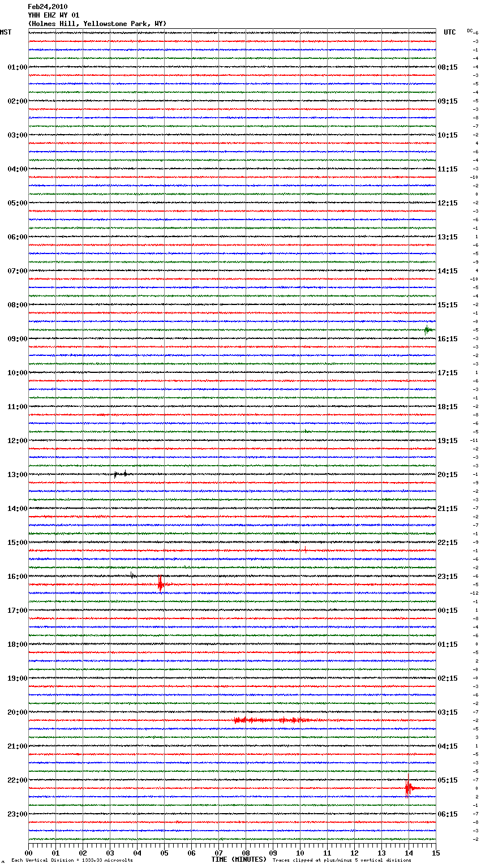Click the UTC timezone label
481x868 pixels.
point(450,32)
